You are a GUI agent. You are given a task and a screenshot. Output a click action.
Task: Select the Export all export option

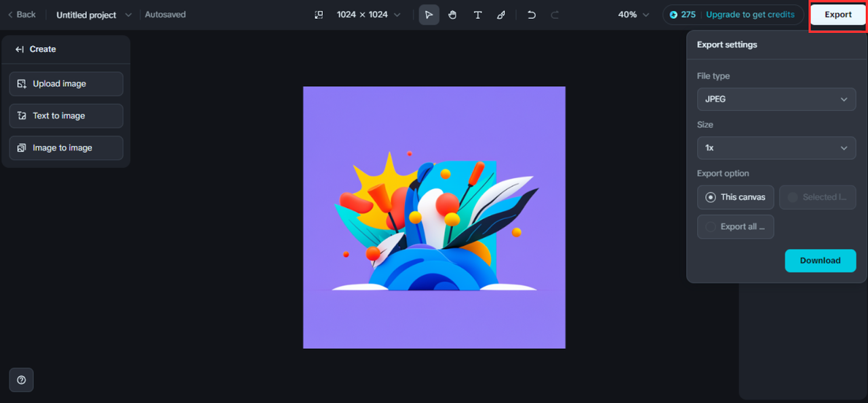tap(736, 227)
